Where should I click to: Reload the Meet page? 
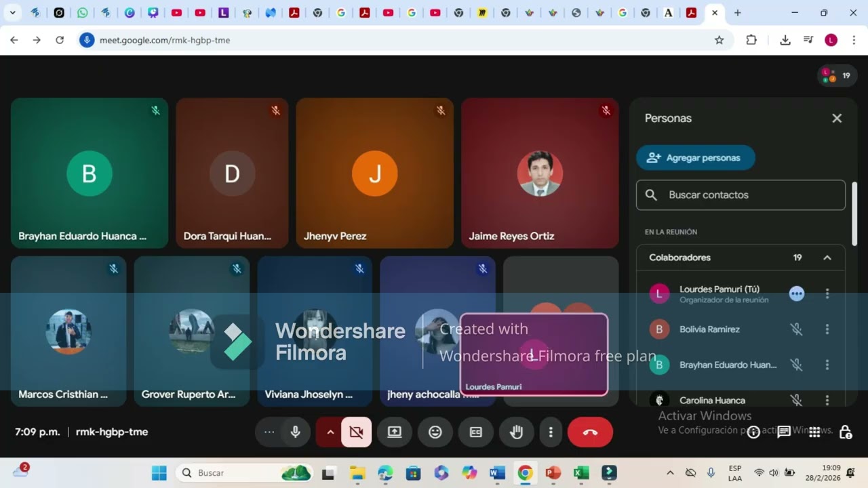(60, 40)
